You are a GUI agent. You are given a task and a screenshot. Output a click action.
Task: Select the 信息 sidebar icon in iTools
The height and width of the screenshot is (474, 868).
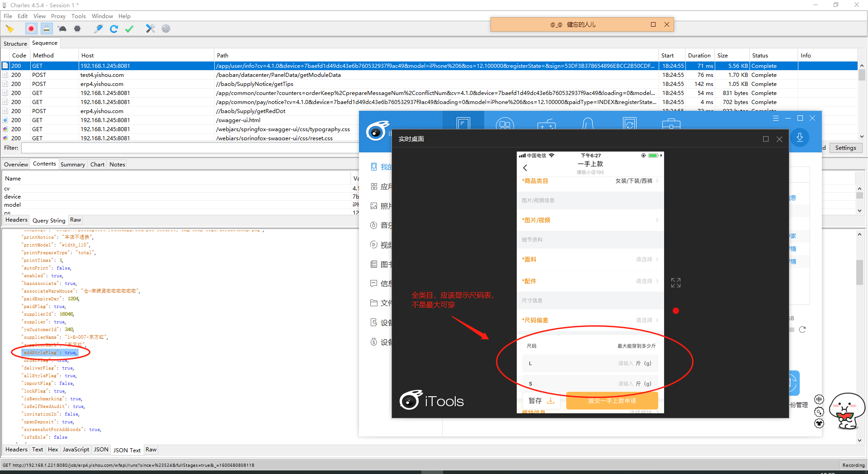tap(374, 284)
